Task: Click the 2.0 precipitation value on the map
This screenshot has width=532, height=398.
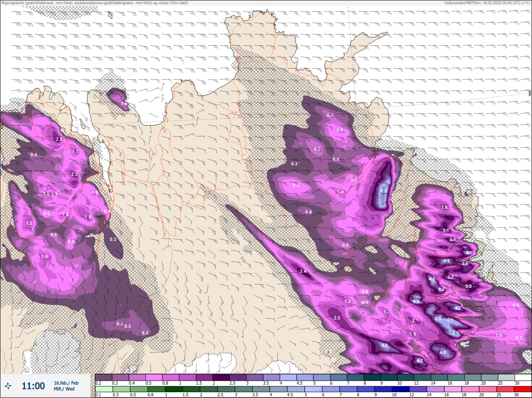Action: coord(337,318)
